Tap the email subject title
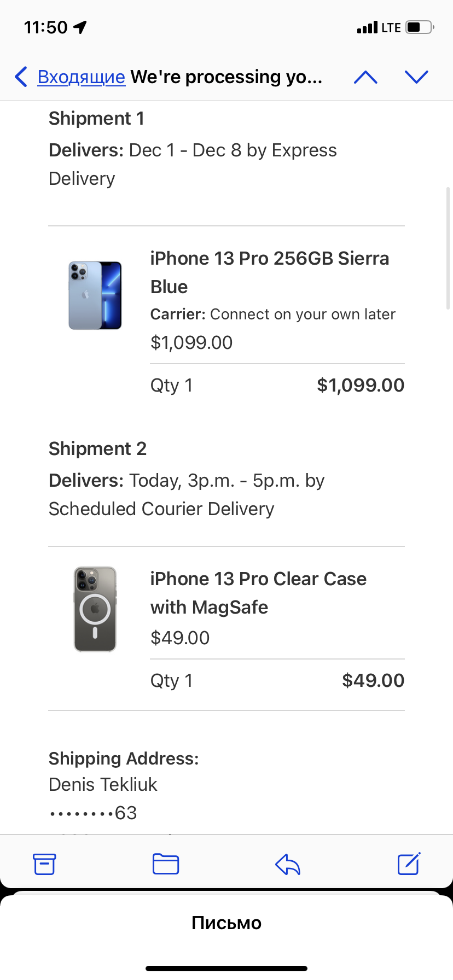Image resolution: width=453 pixels, height=980 pixels. coord(226,77)
